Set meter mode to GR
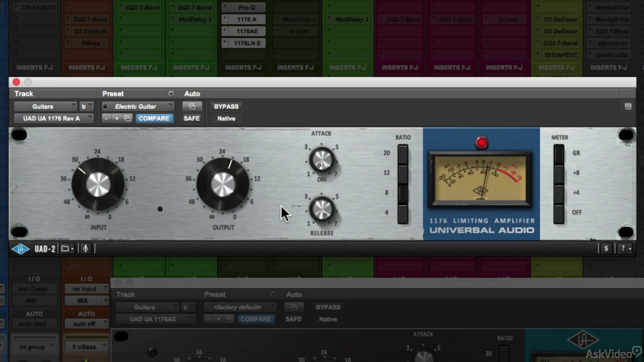The width and height of the screenshot is (644, 362). click(559, 154)
